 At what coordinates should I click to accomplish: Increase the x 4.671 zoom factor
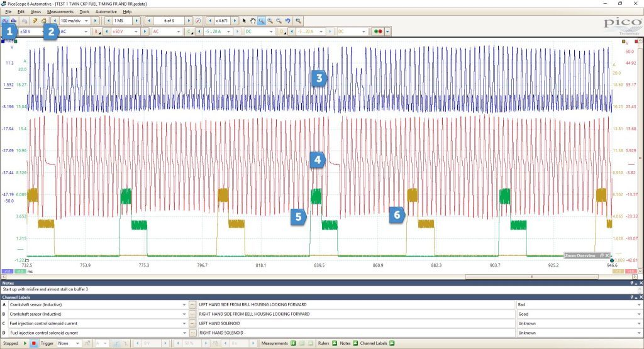235,21
